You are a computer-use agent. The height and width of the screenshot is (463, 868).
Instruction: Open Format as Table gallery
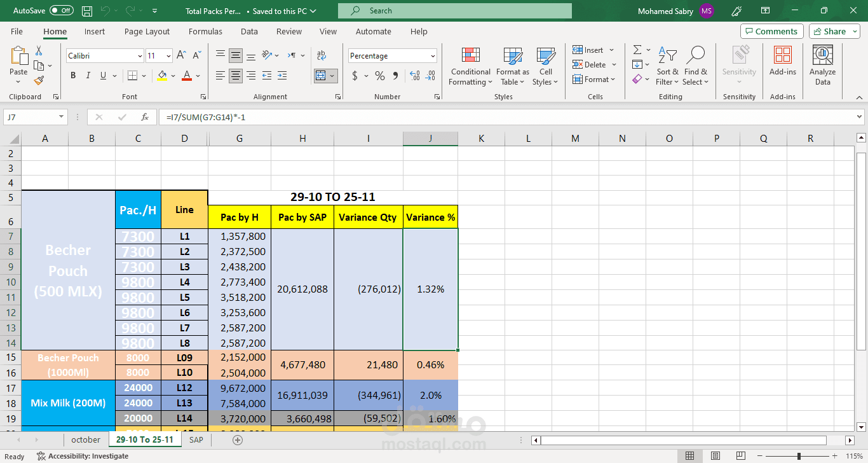[512, 66]
